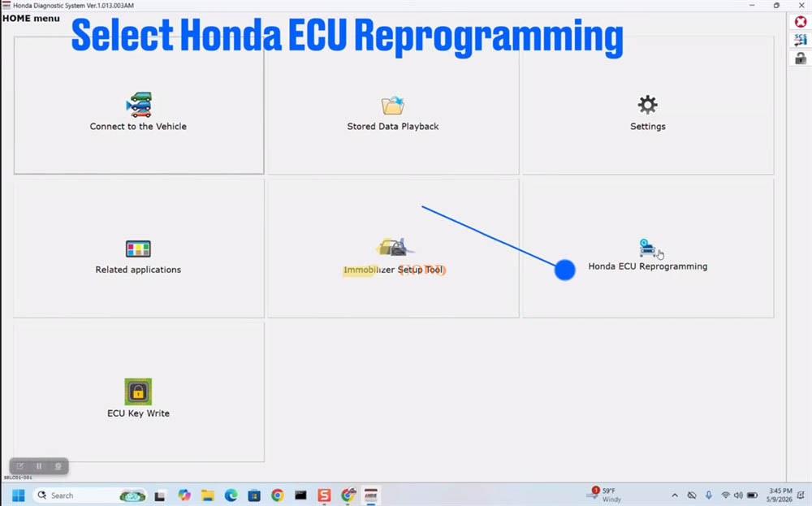This screenshot has height=506, width=812.
Task: Click the edit pencil icon in recorder overlay
Action: 19,466
